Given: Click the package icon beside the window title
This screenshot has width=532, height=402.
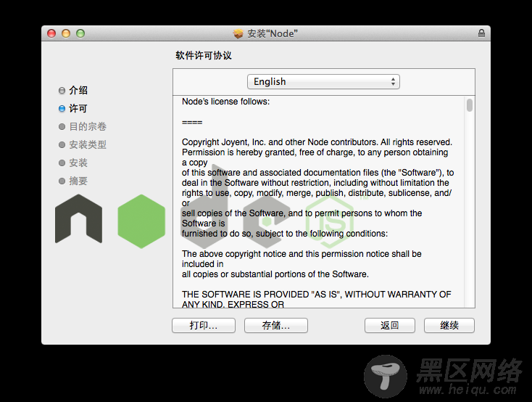Looking at the screenshot, I should (238, 33).
